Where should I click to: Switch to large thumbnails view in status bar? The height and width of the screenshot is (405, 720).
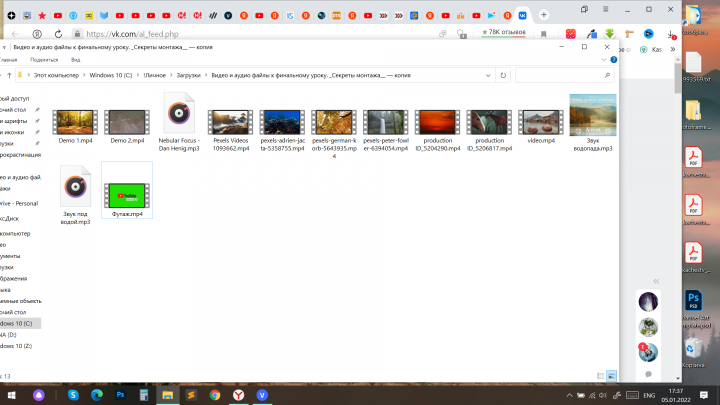click(x=612, y=376)
